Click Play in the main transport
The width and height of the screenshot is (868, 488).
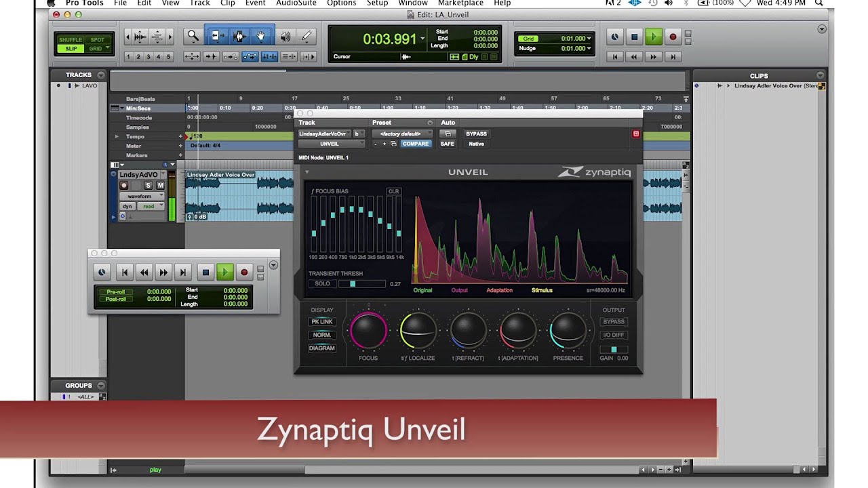click(654, 37)
